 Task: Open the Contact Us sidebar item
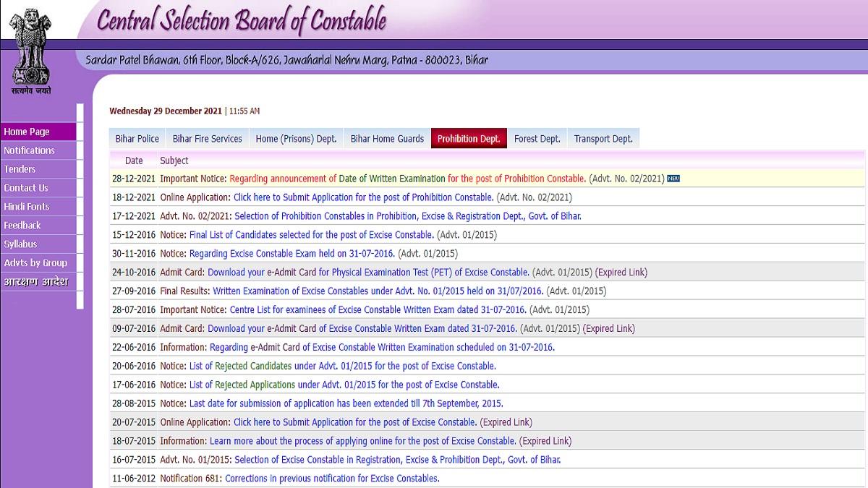[26, 188]
